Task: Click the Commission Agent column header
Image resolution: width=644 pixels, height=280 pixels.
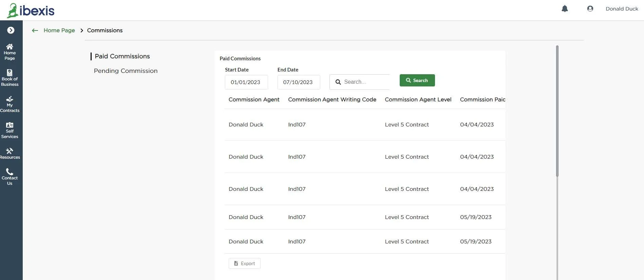Action: tap(254, 100)
